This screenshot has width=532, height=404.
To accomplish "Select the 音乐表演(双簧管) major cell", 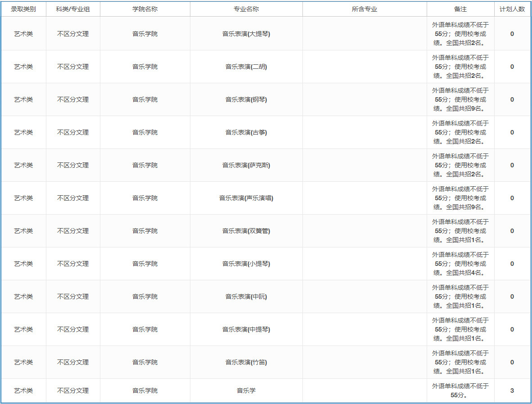I will (246, 231).
